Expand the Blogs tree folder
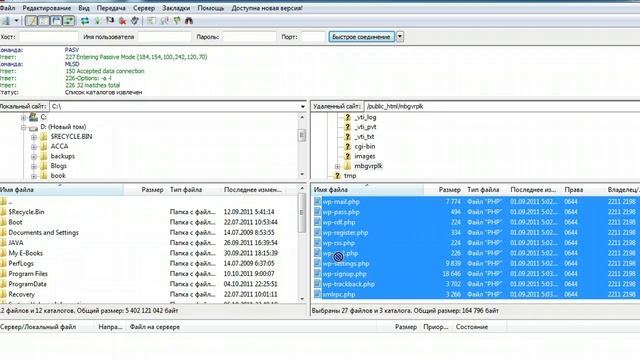The image size is (640, 360). click(34, 167)
